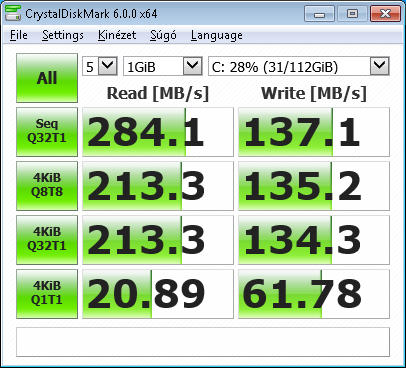Open the Kinézet menu
This screenshot has height=368, width=406.
click(x=117, y=35)
